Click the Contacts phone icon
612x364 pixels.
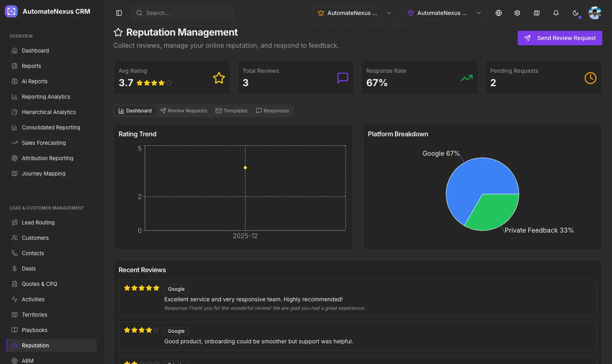point(15,253)
